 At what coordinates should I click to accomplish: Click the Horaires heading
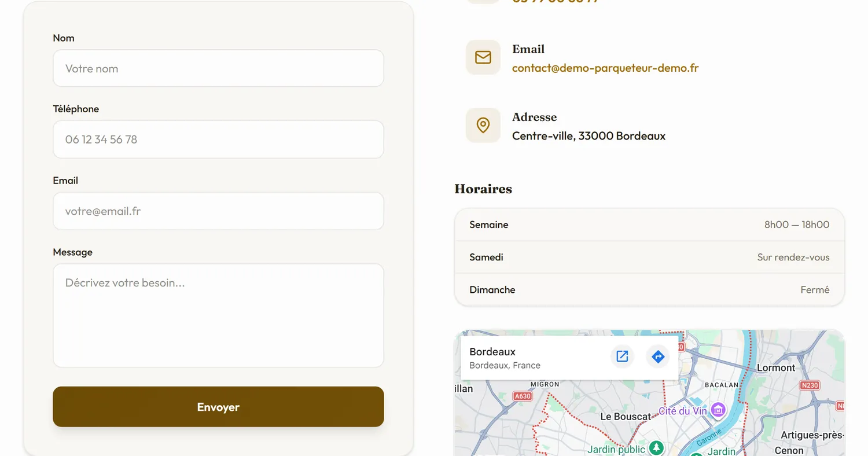(x=483, y=189)
